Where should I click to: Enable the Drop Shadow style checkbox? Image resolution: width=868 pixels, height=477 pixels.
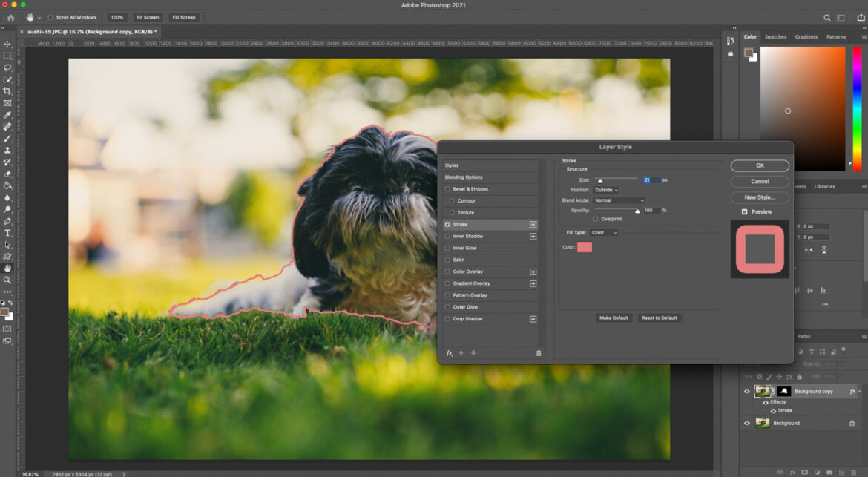coord(448,318)
